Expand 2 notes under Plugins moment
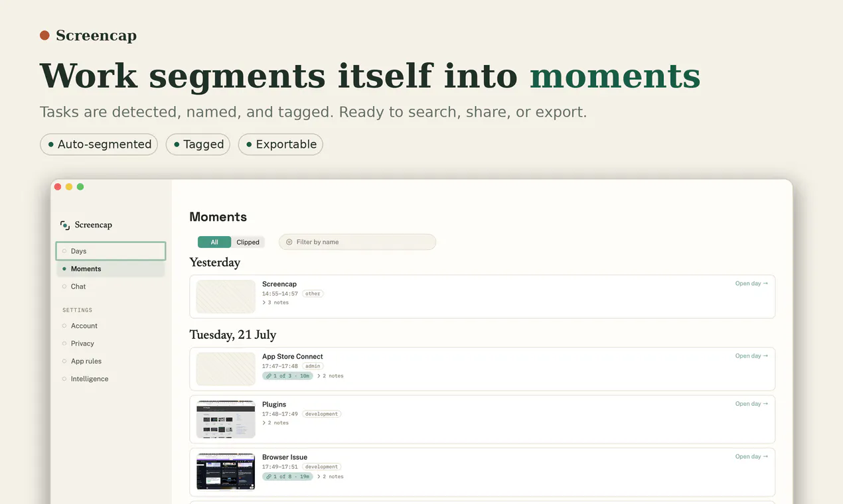This screenshot has height=504, width=843. tap(275, 423)
